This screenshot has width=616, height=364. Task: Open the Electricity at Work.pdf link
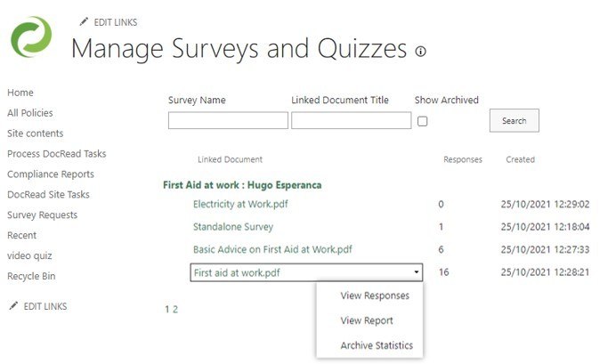click(240, 204)
